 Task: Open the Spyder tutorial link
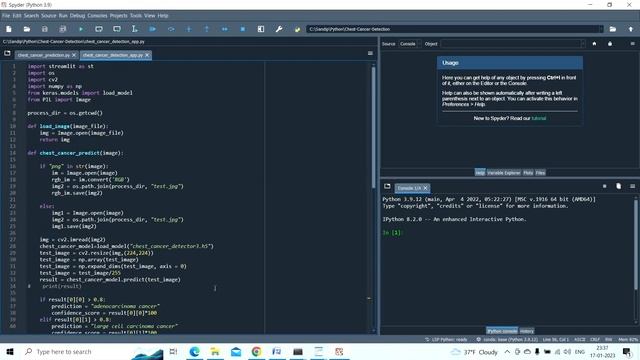539,118
